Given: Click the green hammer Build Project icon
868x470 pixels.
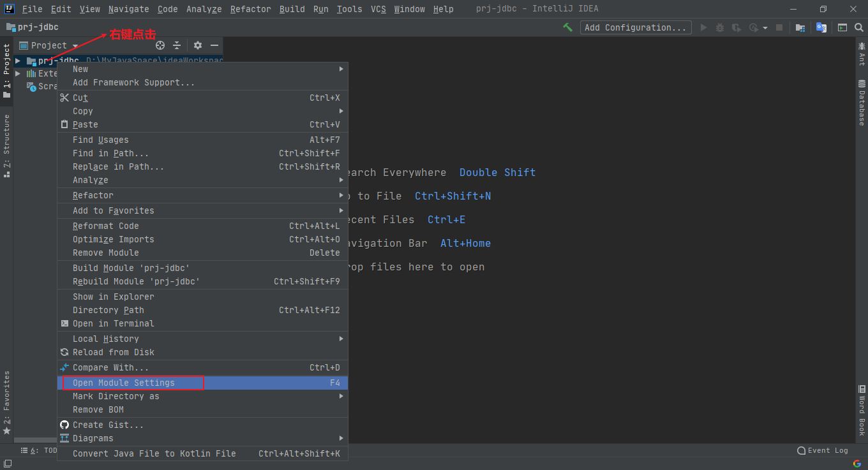Looking at the screenshot, I should [567, 27].
